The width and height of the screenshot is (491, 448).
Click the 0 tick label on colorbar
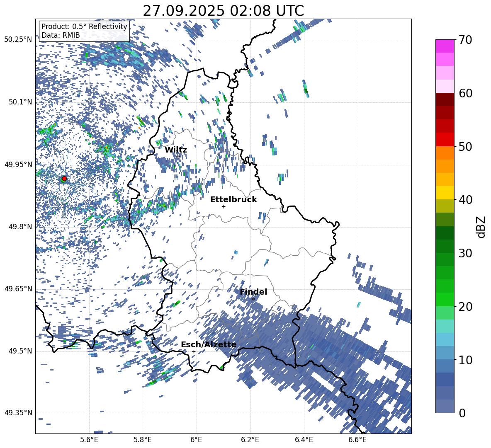pos(462,413)
